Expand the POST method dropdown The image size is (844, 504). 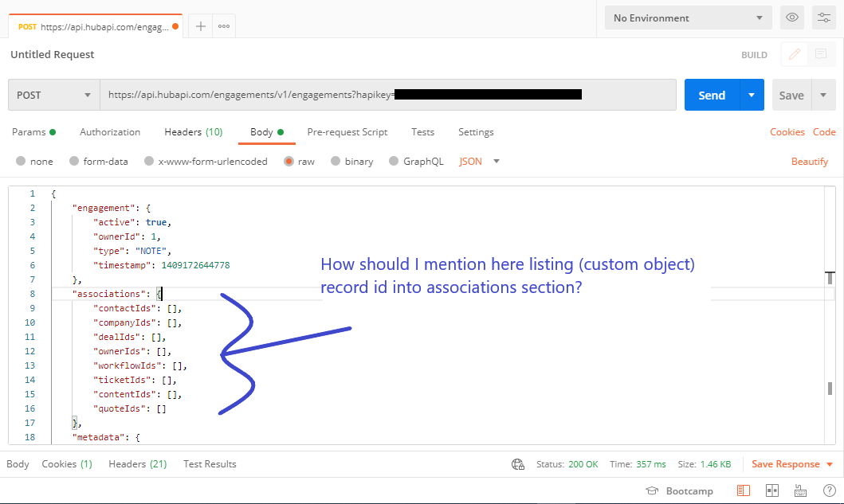pos(54,95)
